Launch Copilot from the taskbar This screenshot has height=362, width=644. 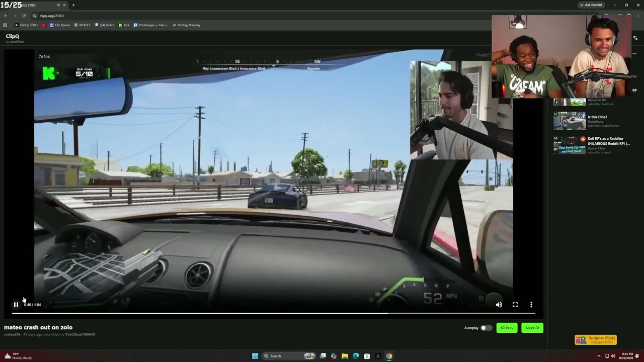click(x=334, y=356)
